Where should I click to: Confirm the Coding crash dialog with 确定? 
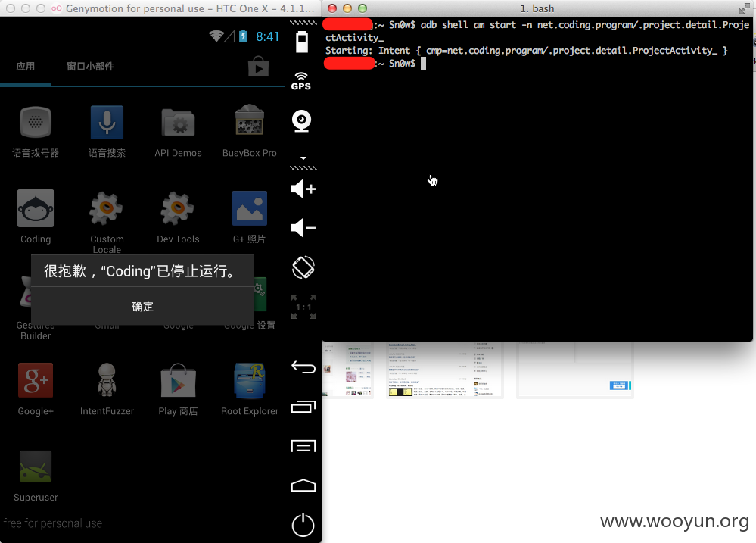click(142, 307)
